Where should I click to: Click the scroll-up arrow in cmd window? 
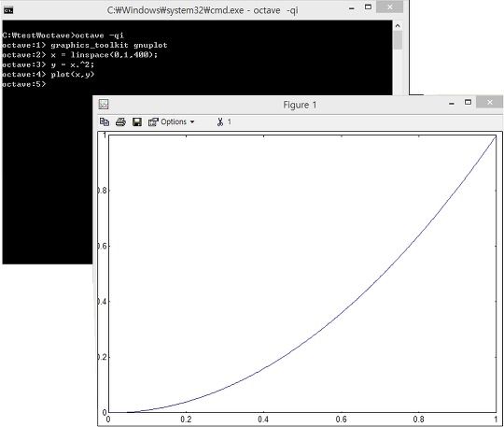(398, 25)
